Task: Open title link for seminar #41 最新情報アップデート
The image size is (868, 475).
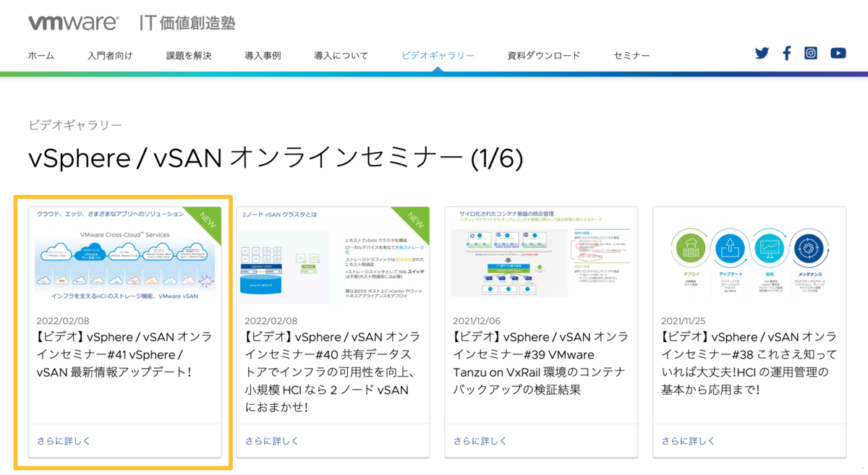Action: tap(124, 354)
